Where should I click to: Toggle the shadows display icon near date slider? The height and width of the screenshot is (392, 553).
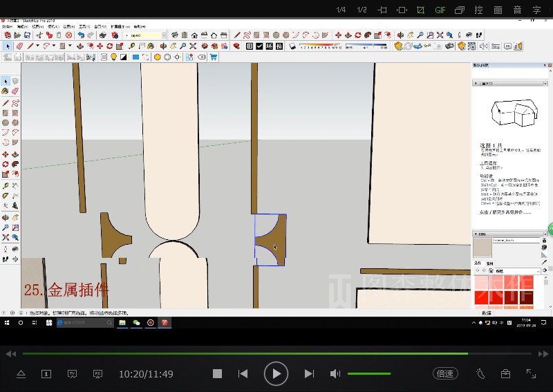[292, 46]
